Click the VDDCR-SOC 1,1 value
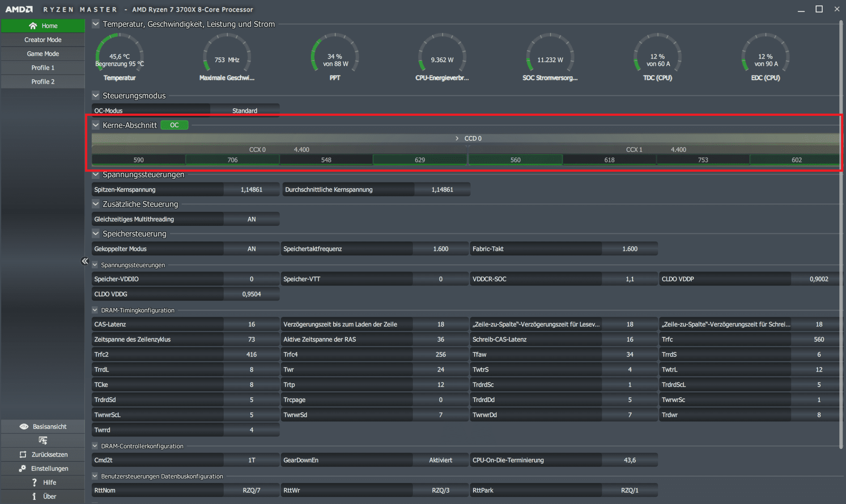This screenshot has height=504, width=846. point(630,279)
